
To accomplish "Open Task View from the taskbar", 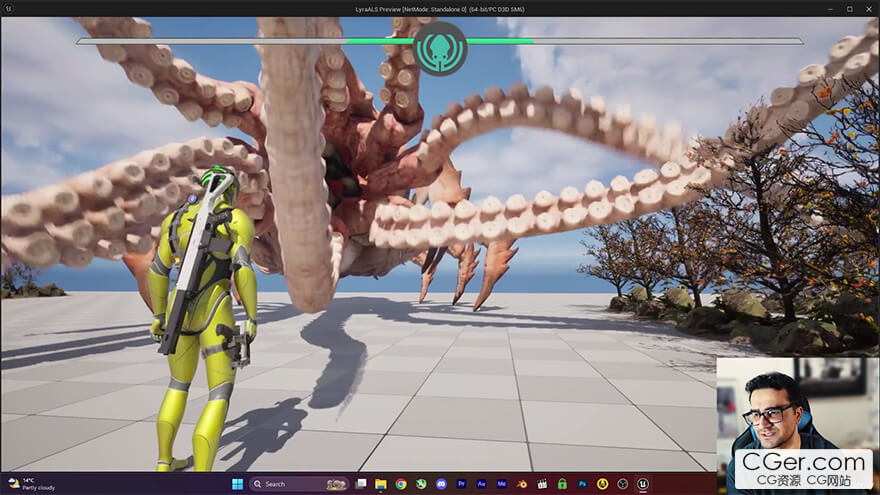I will tap(361, 484).
